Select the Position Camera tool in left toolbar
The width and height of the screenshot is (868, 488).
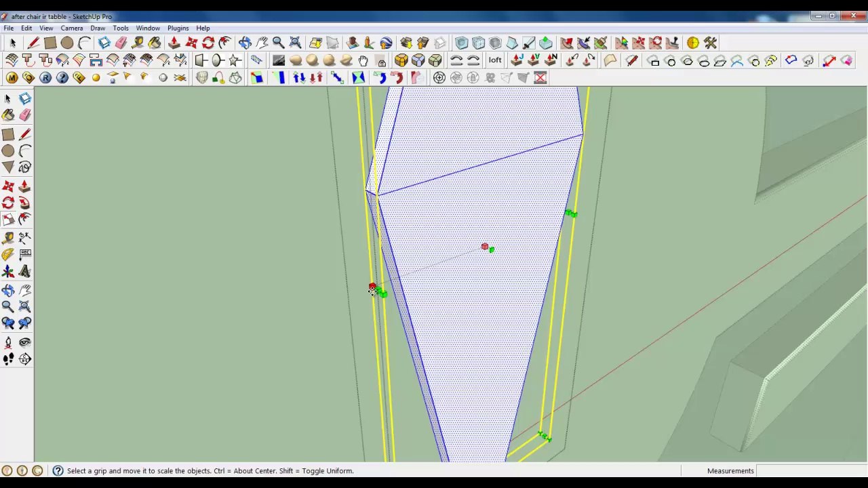tap(8, 343)
